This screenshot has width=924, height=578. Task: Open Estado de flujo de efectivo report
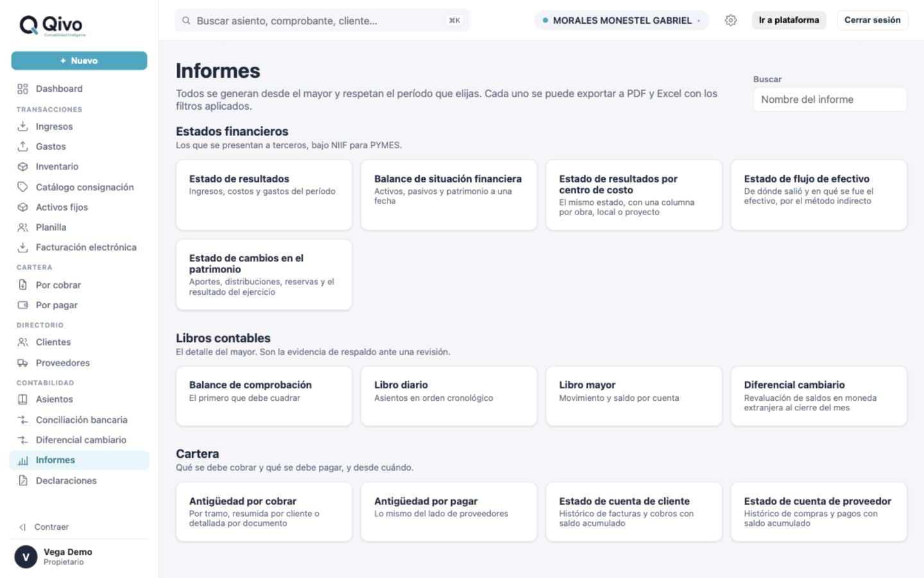point(819,195)
